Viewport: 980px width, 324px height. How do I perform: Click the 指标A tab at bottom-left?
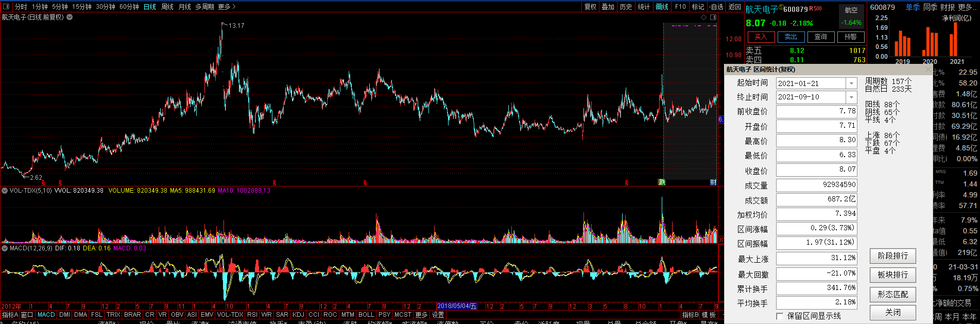[x=10, y=315]
